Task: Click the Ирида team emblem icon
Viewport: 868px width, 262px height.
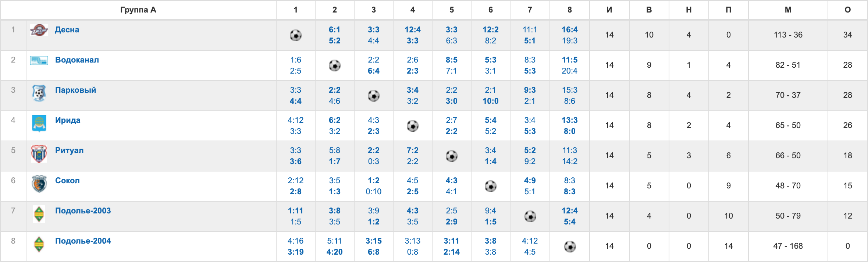Action: (x=39, y=123)
